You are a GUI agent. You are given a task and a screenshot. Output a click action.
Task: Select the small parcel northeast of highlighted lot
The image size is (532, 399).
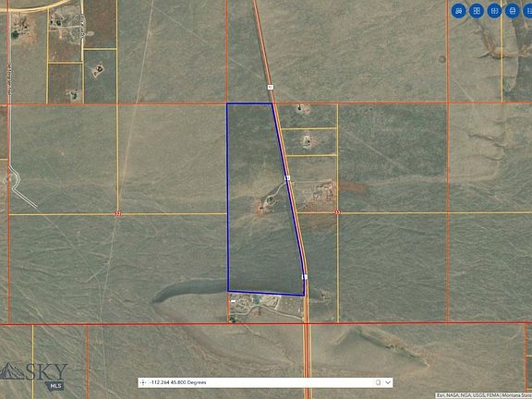pyautogui.click(x=307, y=116)
